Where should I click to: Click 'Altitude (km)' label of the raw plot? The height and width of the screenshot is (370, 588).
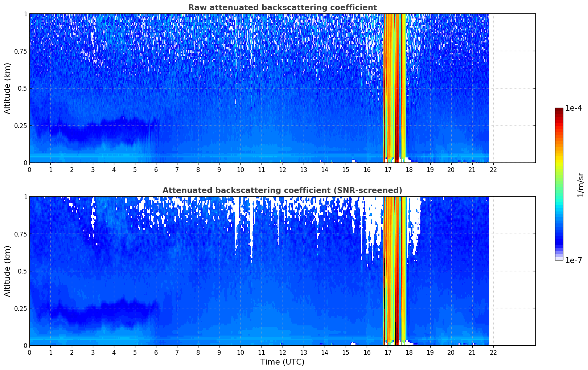[8, 88]
